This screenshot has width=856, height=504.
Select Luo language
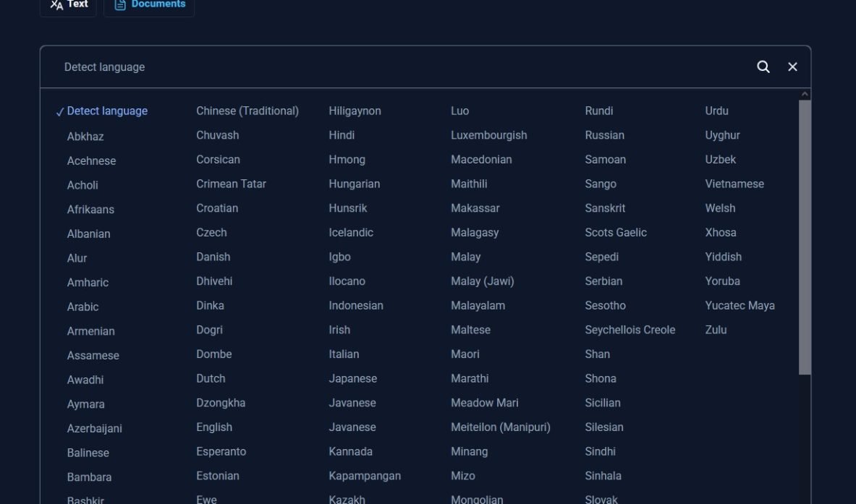(460, 111)
